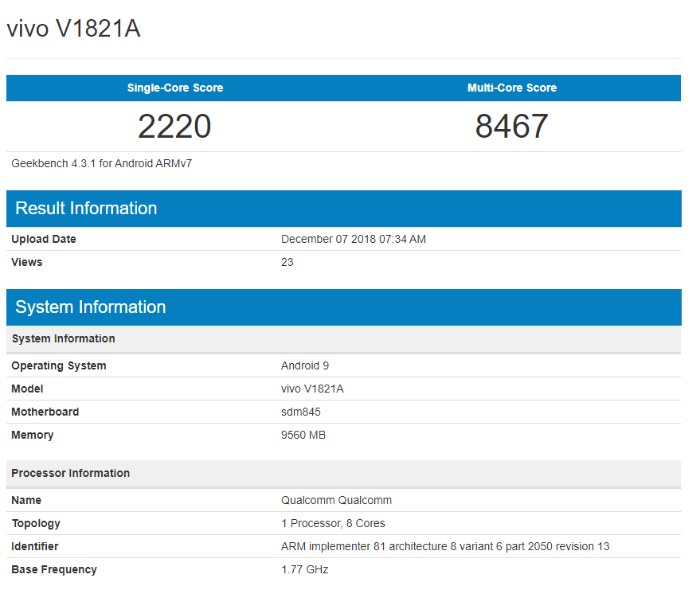The image size is (700, 590).
Task: Select the Upload Date label
Action: click(x=44, y=239)
